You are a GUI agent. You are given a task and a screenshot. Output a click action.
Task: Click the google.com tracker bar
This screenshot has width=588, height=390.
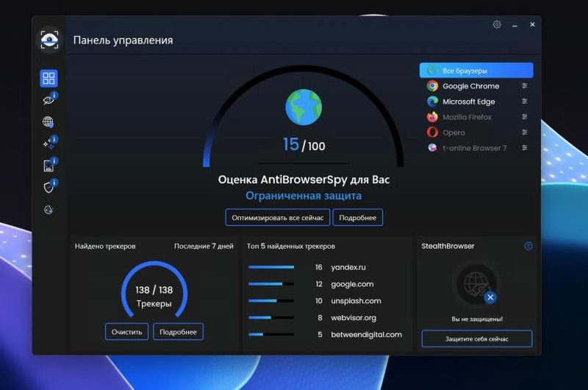[271, 284]
